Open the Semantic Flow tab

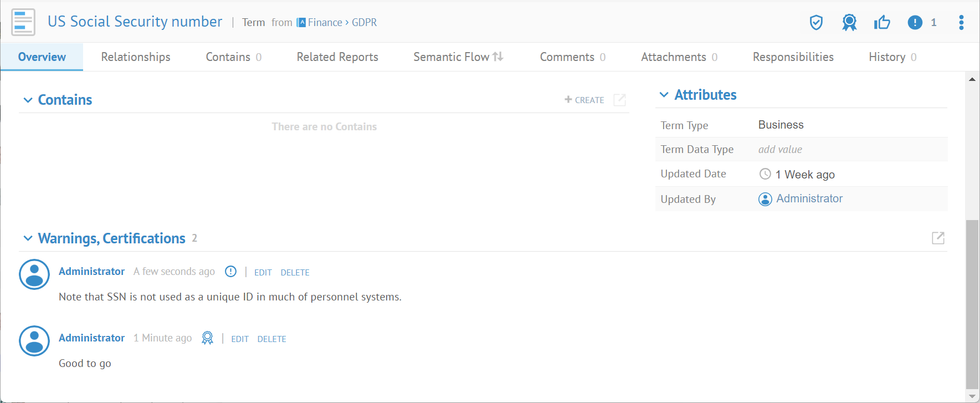tap(458, 57)
